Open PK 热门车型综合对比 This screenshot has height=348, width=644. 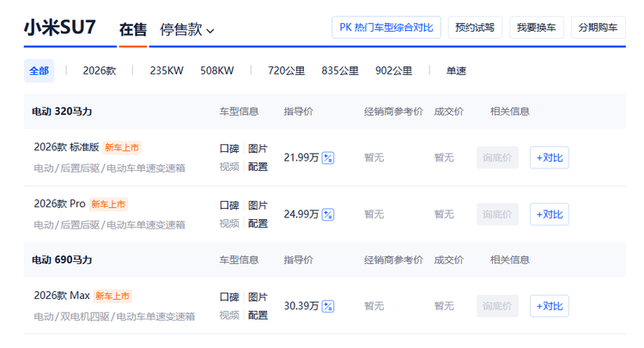tap(386, 27)
